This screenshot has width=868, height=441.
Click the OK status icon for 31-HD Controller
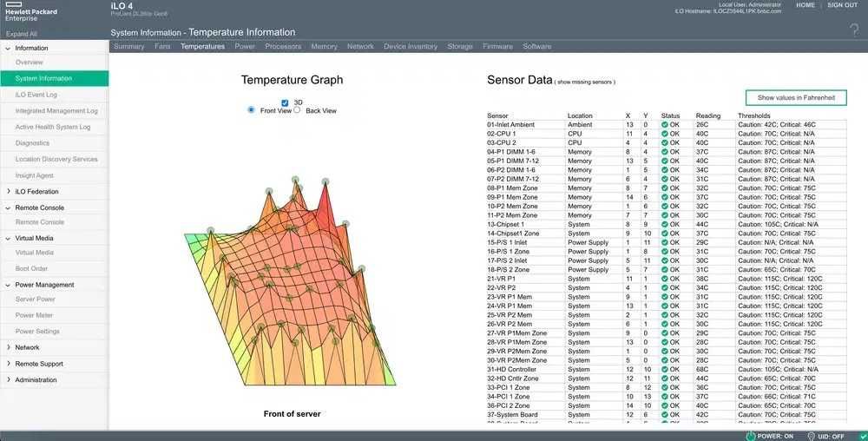pos(664,369)
